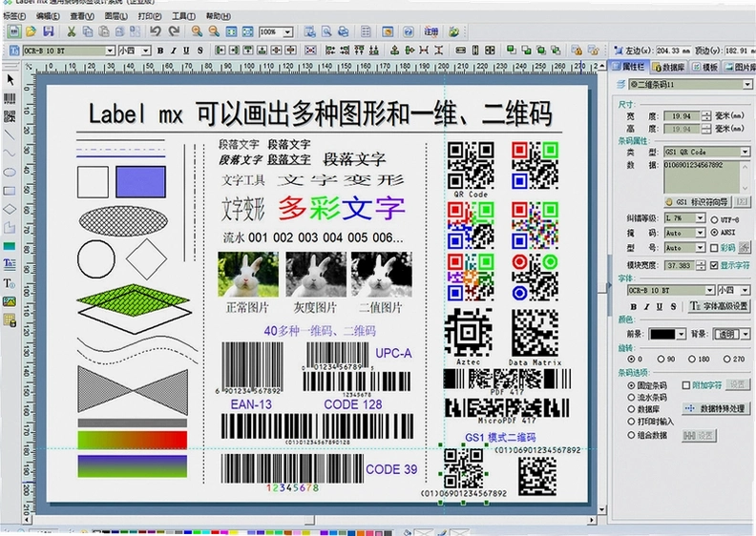756x536 pixels.
Task: Open the 查看(V) menu
Action: 82,16
